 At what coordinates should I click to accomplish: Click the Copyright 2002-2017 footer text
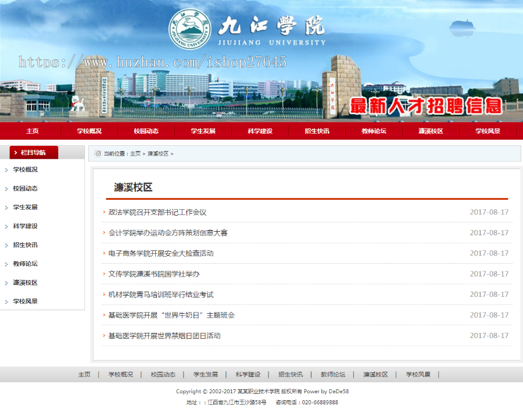click(262, 392)
